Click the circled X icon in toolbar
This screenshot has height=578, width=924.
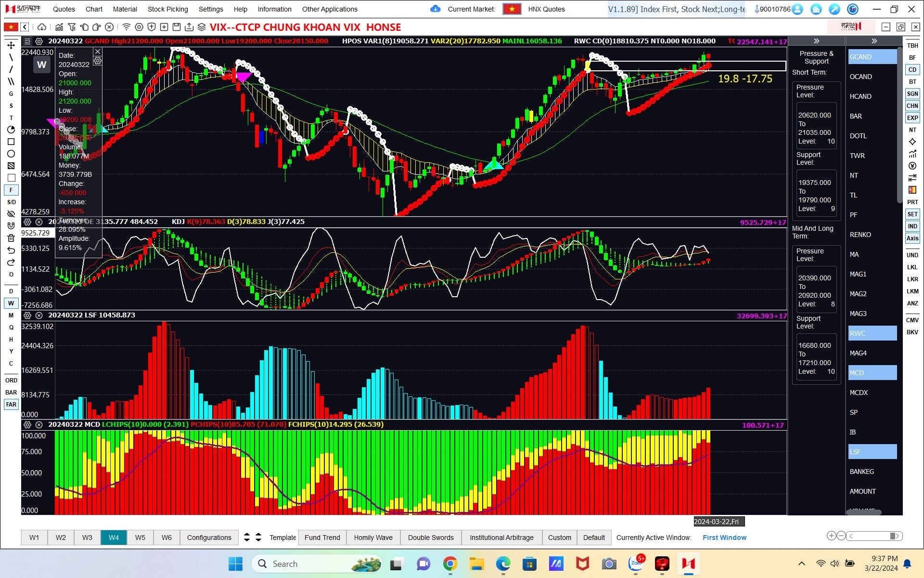(x=109, y=27)
